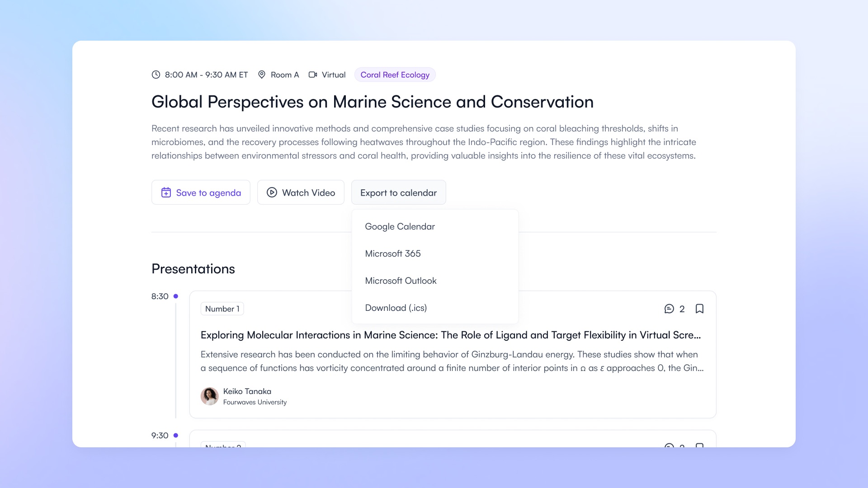Bookmark the Number 1 presentation
868x488 pixels.
[699, 309]
